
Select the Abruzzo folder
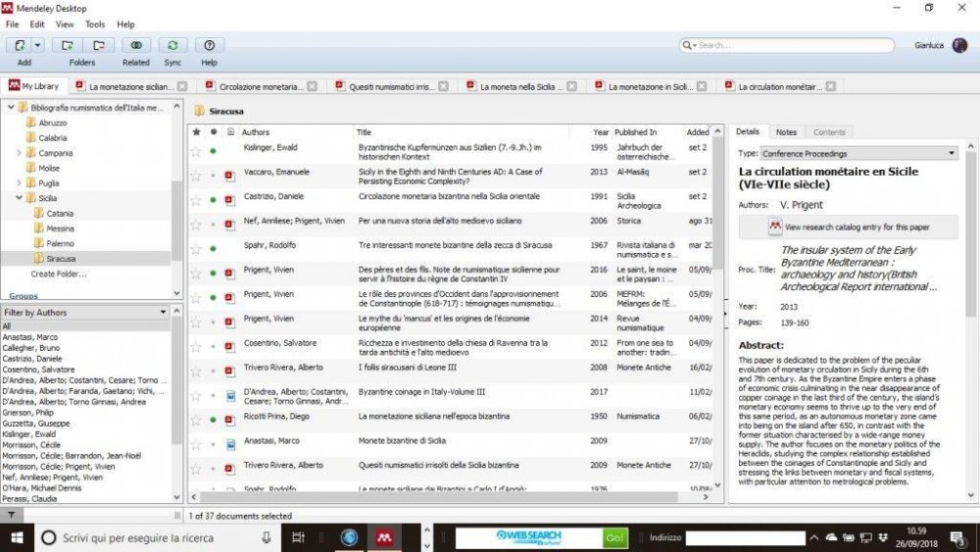click(x=53, y=123)
